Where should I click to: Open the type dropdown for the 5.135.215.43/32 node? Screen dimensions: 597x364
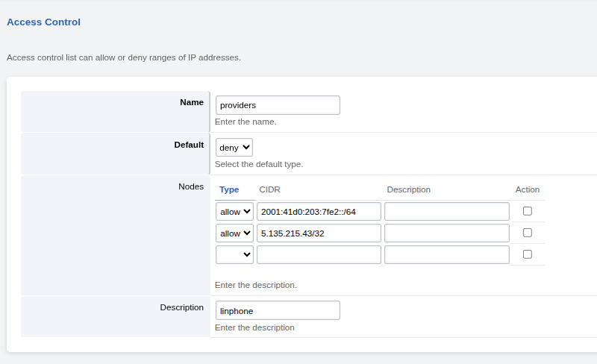point(234,233)
